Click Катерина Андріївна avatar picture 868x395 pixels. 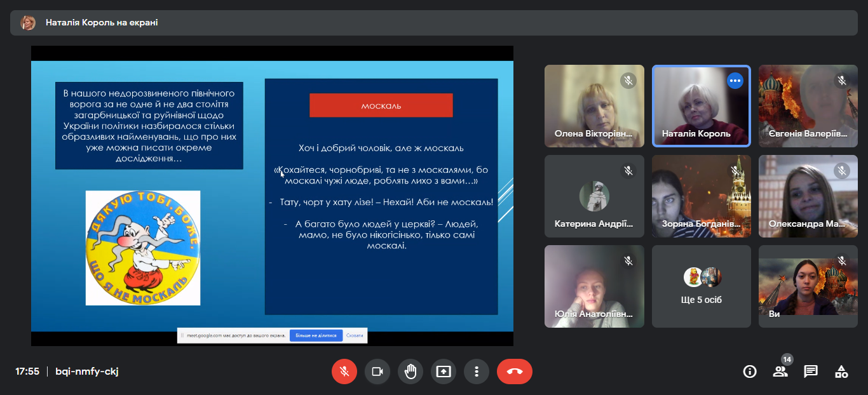594,196
